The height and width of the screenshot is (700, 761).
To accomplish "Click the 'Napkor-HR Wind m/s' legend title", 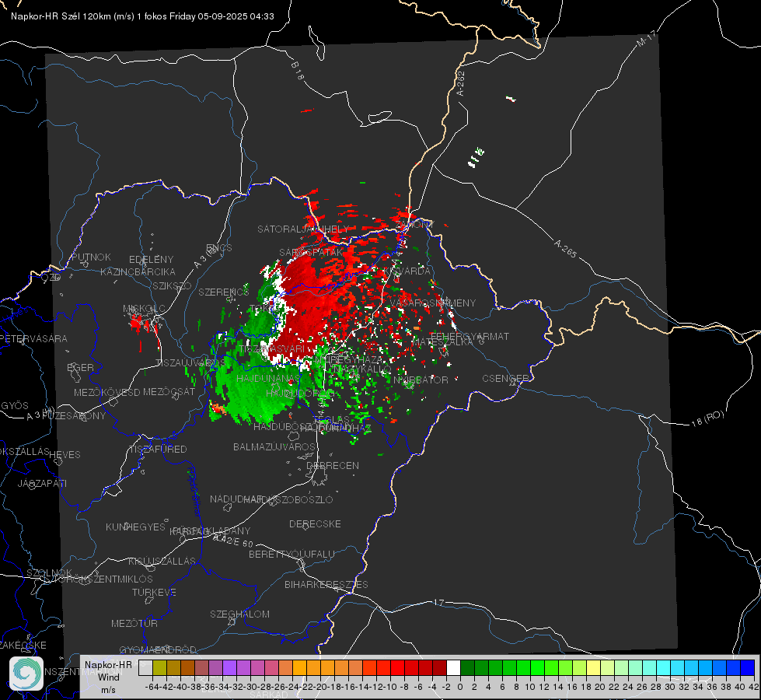I will pyautogui.click(x=108, y=677).
